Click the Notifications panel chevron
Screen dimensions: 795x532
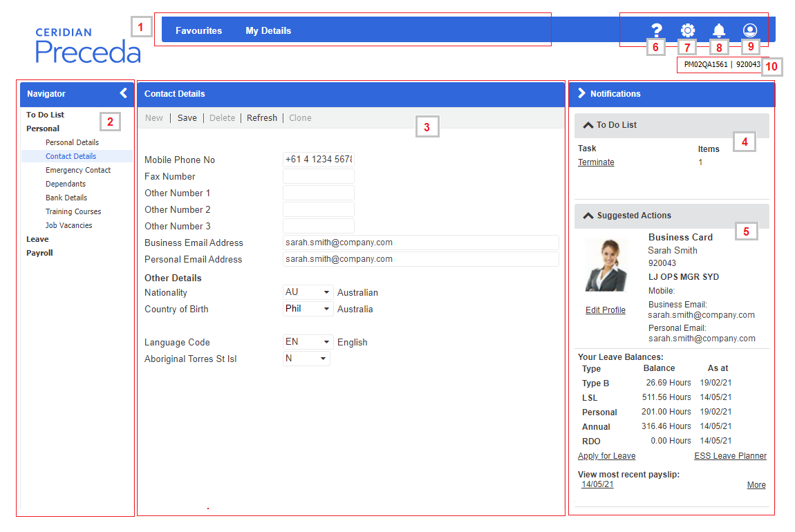581,93
